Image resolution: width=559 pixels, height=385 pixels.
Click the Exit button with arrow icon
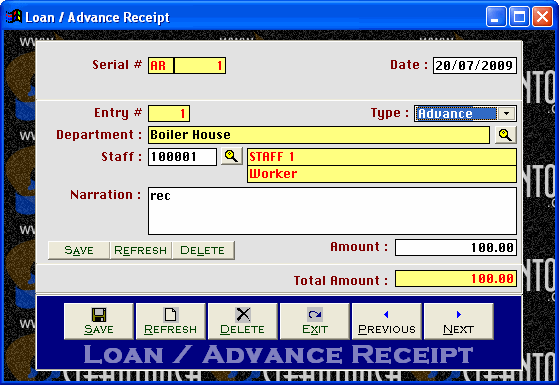pyautogui.click(x=315, y=321)
